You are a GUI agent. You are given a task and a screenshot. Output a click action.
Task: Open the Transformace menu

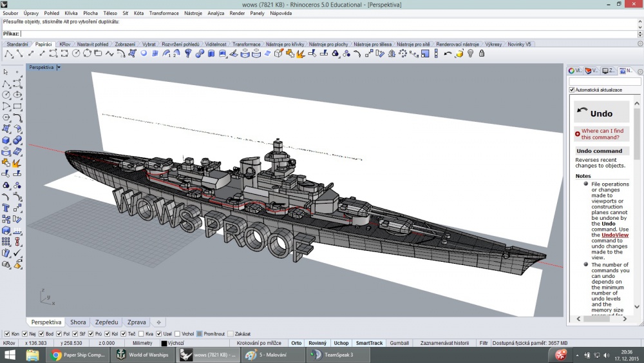(164, 13)
